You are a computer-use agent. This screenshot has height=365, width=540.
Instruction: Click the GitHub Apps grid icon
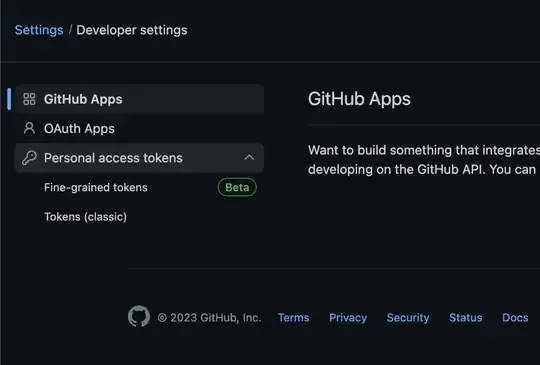coord(29,99)
